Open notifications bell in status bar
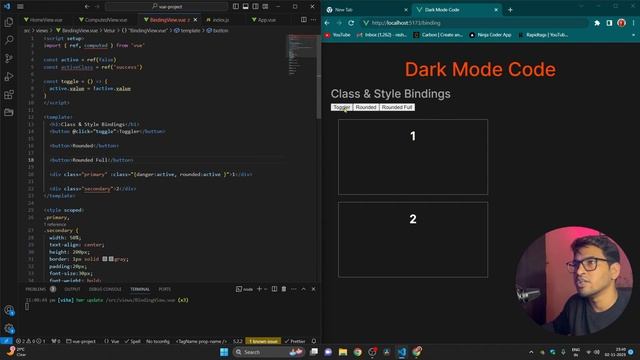This screenshot has height=360, width=640. pyautogui.click(x=313, y=341)
